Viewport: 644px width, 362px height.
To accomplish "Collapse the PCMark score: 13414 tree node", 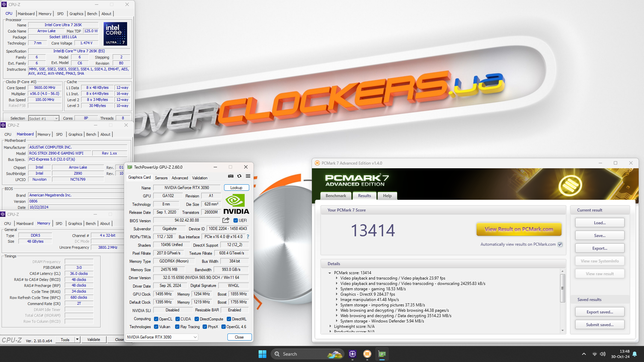I will click(x=330, y=273).
